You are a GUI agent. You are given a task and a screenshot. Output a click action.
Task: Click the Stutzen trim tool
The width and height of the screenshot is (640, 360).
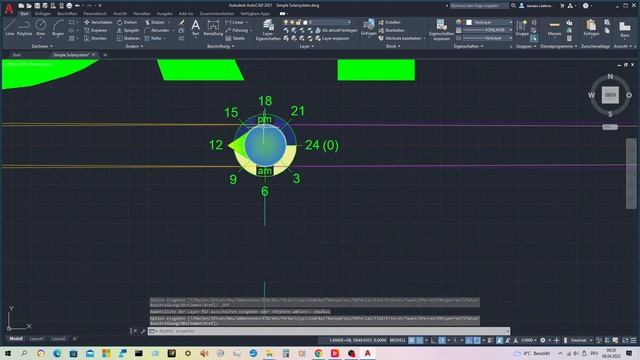pyautogui.click(x=155, y=22)
